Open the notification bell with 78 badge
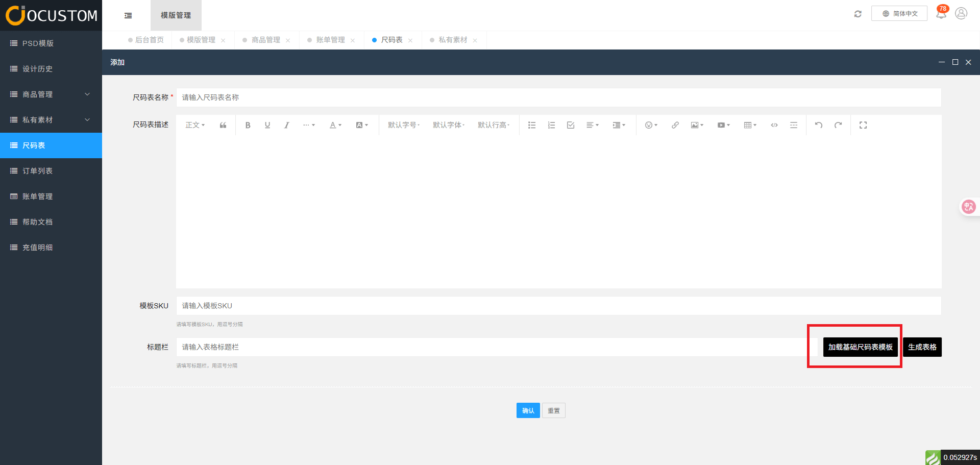980x465 pixels. tap(941, 14)
